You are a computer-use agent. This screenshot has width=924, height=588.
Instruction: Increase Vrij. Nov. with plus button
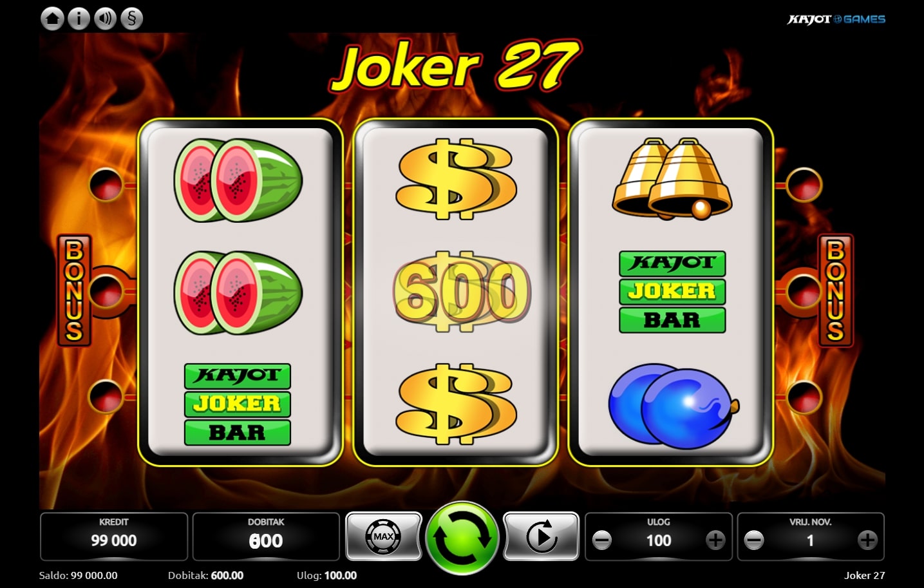(x=867, y=540)
